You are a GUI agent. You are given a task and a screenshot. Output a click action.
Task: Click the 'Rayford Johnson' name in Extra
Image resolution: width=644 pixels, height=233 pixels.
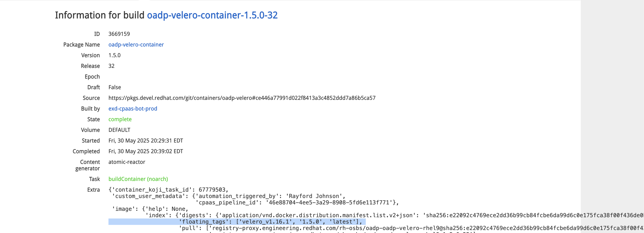314,196
